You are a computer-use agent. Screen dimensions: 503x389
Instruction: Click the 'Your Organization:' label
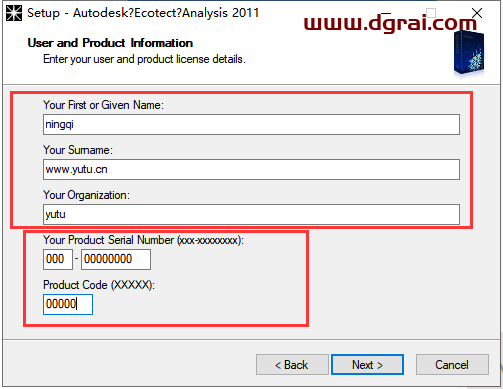click(x=86, y=195)
